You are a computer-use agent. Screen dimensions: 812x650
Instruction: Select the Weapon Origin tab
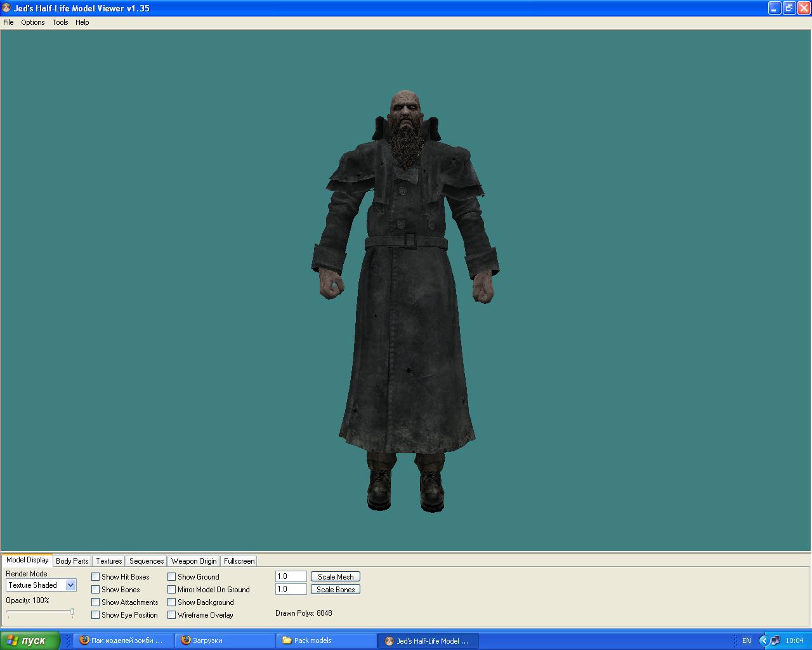(x=193, y=561)
